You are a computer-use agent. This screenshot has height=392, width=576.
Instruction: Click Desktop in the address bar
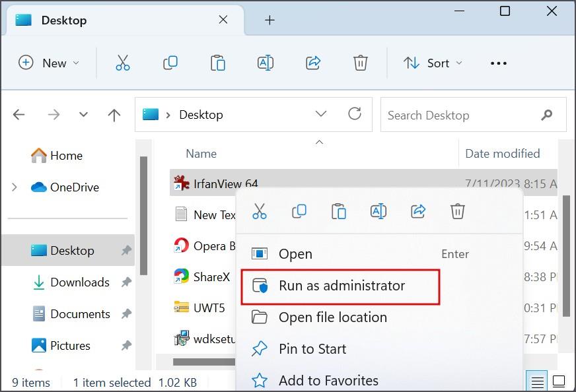pos(201,115)
